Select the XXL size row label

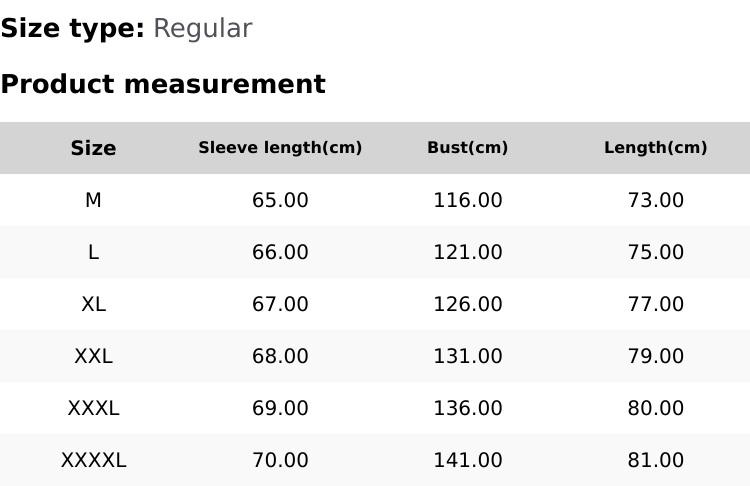pos(93,356)
